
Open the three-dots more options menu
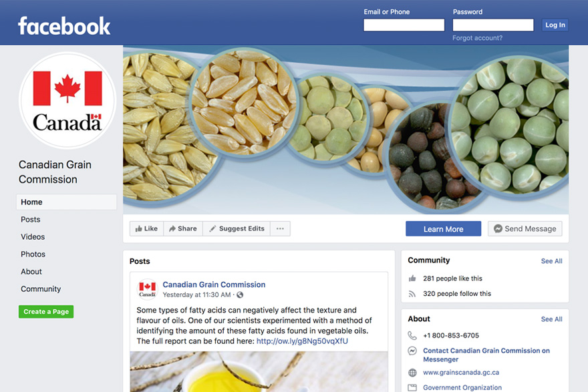pyautogui.click(x=280, y=228)
